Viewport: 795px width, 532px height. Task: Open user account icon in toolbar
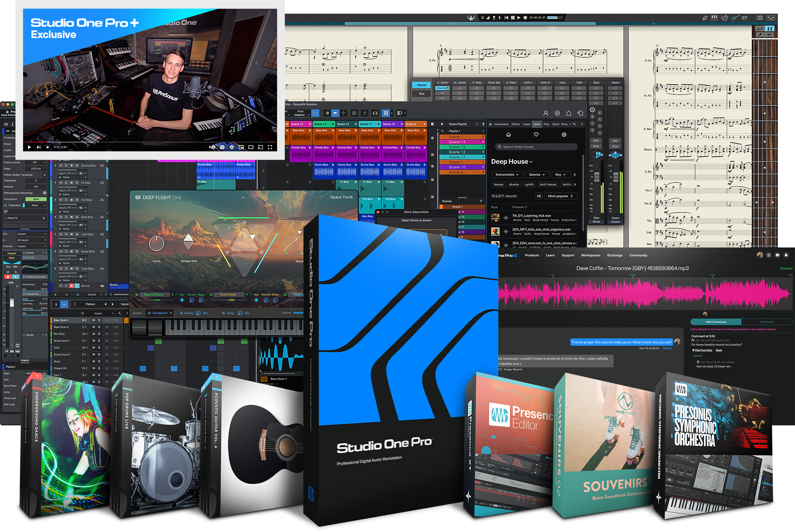click(x=546, y=113)
